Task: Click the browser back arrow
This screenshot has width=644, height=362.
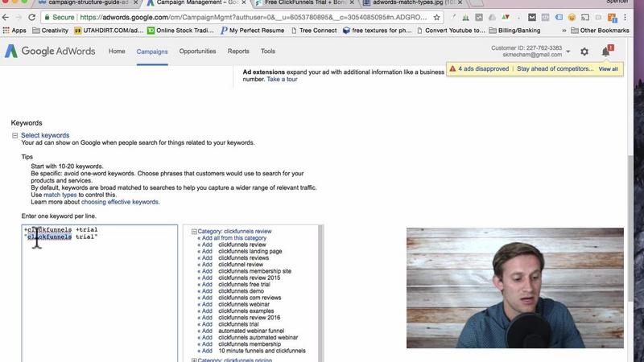Action: [x=6, y=17]
